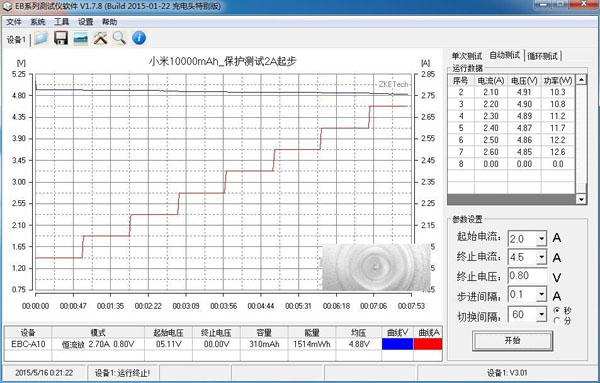
Task: Click the 起始电流 value field showing 2.0
Action: pyautogui.click(x=522, y=239)
